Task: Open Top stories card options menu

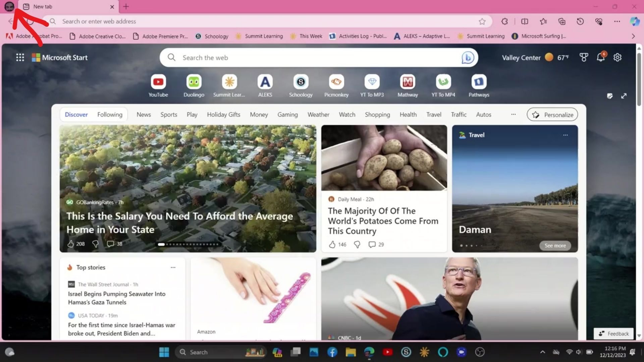Action: click(173, 267)
